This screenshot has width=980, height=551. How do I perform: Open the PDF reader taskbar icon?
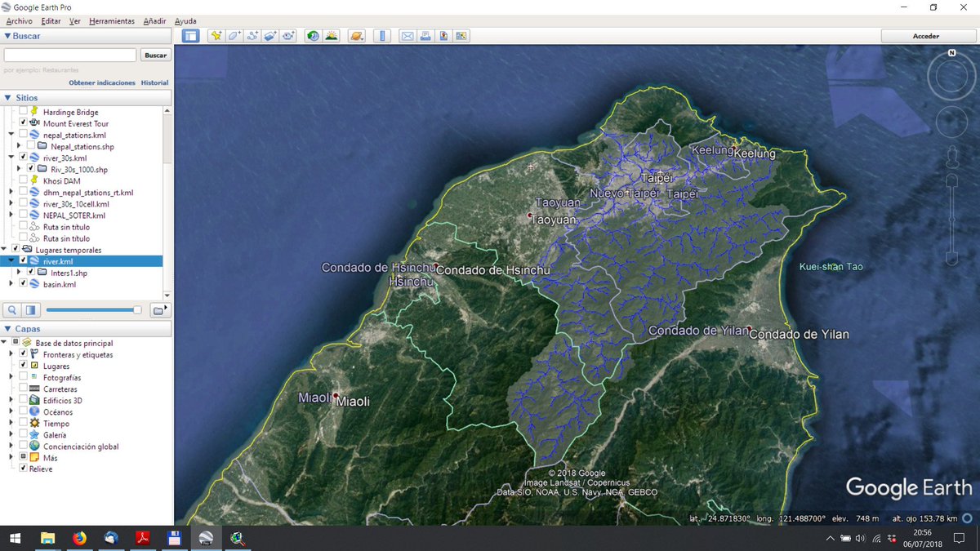(x=142, y=538)
